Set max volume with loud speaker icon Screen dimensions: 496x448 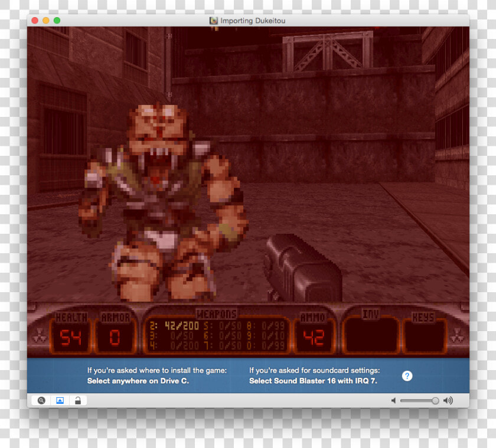448,401
